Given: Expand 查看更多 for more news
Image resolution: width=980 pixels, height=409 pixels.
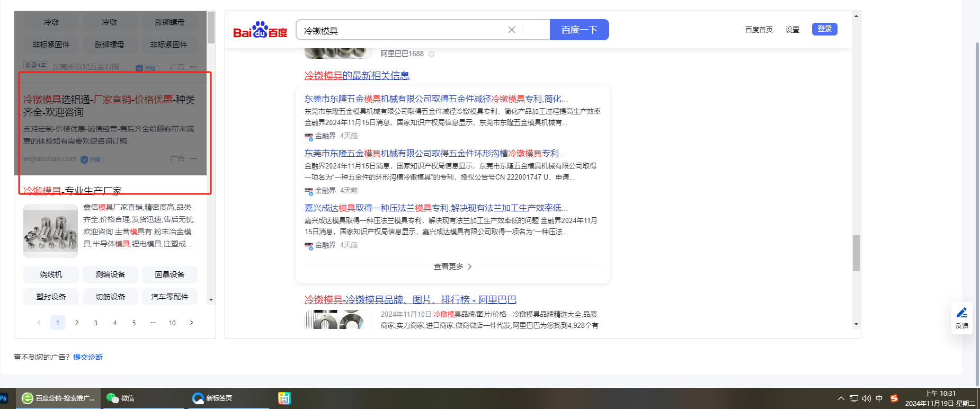Looking at the screenshot, I should 452,266.
